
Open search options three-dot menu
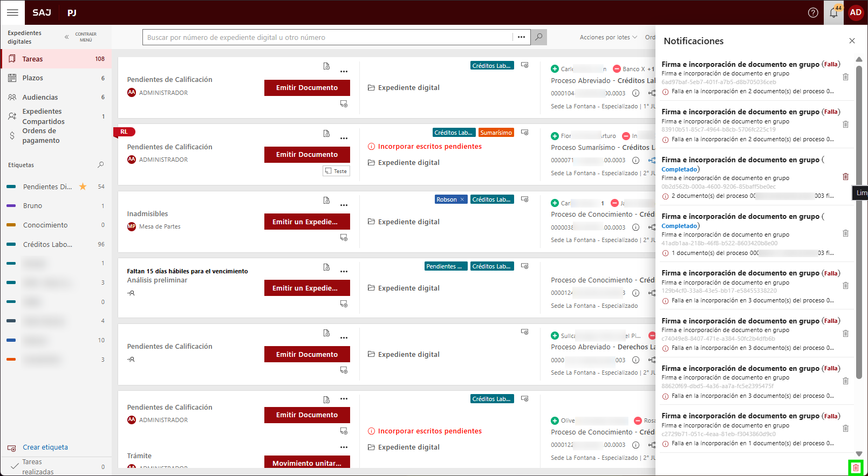pyautogui.click(x=521, y=37)
